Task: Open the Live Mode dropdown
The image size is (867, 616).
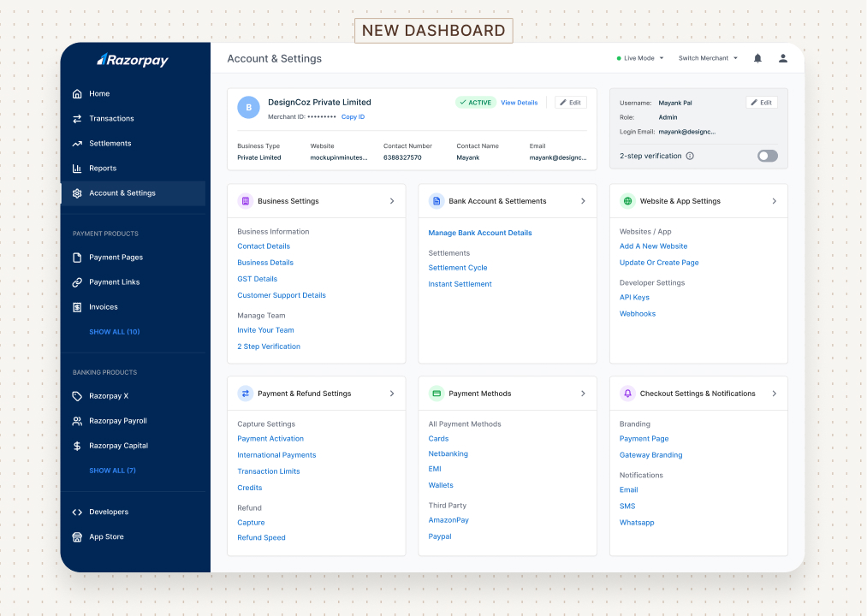Action: pos(639,58)
